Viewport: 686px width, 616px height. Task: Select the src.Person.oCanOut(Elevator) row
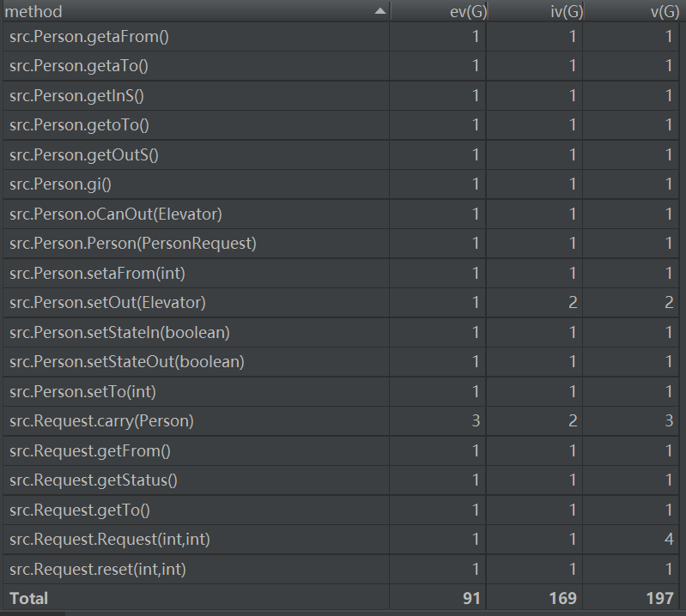tap(341, 214)
